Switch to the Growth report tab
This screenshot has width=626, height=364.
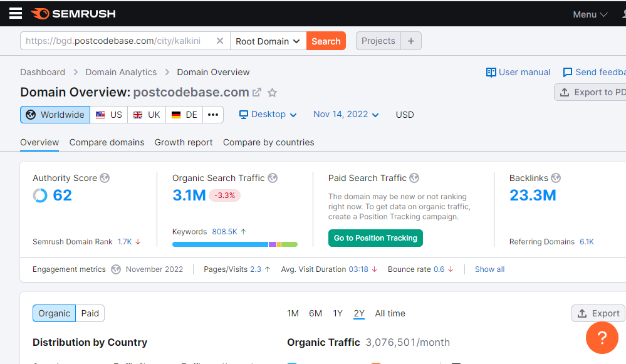(x=184, y=142)
